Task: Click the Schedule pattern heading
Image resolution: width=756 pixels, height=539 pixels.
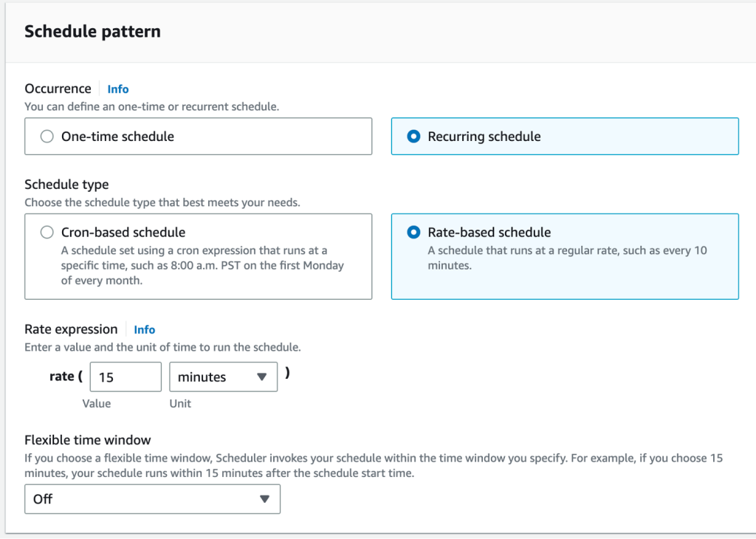Action: [x=92, y=31]
